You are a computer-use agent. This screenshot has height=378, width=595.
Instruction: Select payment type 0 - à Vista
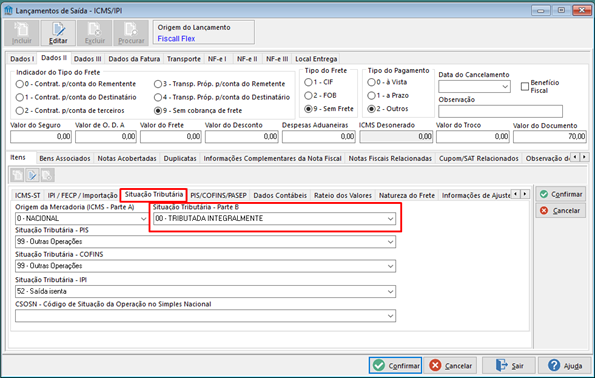(371, 82)
